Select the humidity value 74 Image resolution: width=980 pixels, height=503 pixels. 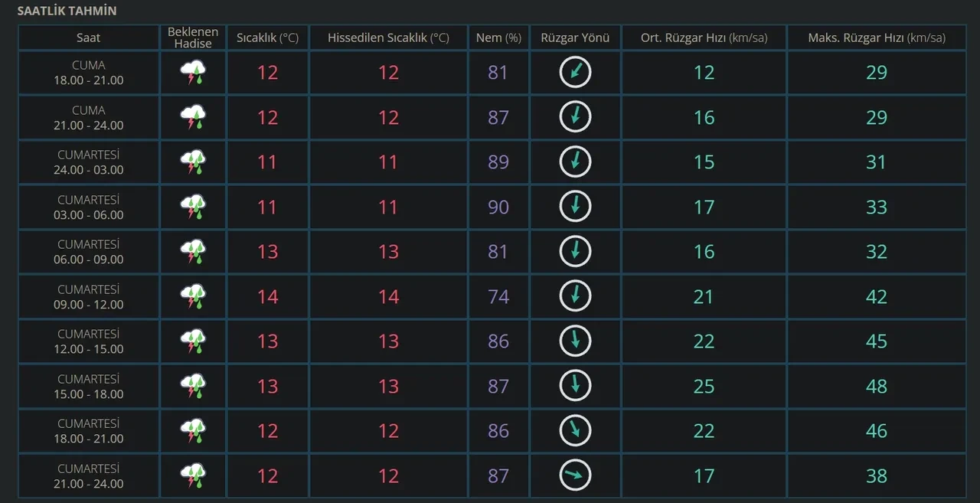coord(498,297)
